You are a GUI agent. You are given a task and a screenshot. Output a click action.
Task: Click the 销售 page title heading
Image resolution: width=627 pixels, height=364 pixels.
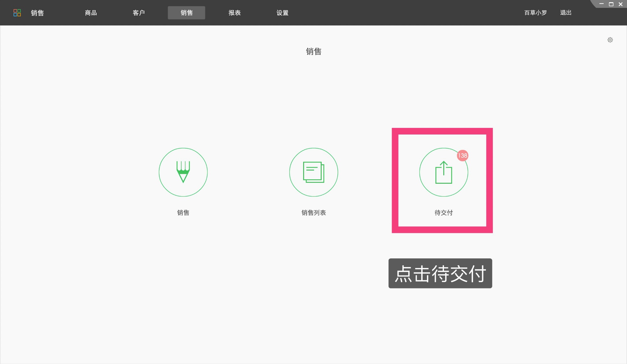coord(313,51)
